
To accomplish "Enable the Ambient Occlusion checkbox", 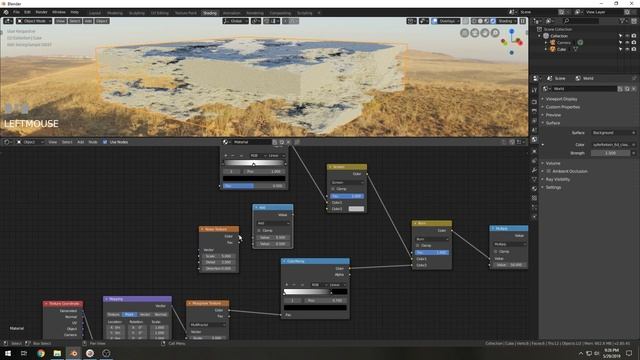I will 549,171.
